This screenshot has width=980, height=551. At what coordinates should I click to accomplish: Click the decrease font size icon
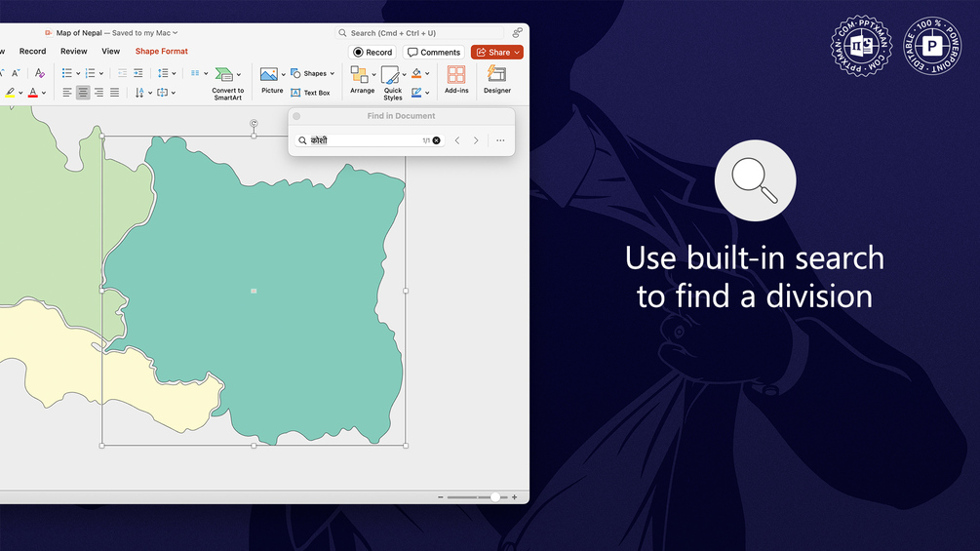[x=17, y=73]
